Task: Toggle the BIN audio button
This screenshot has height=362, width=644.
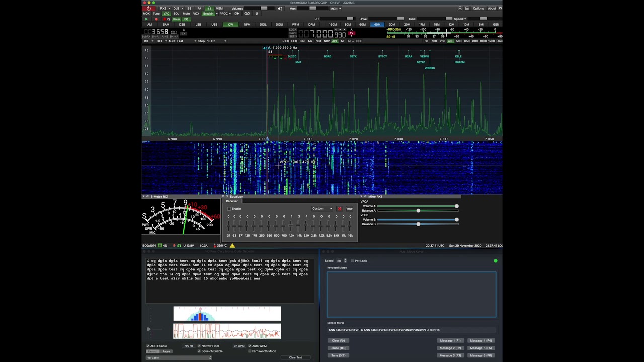Action: pyautogui.click(x=302, y=41)
